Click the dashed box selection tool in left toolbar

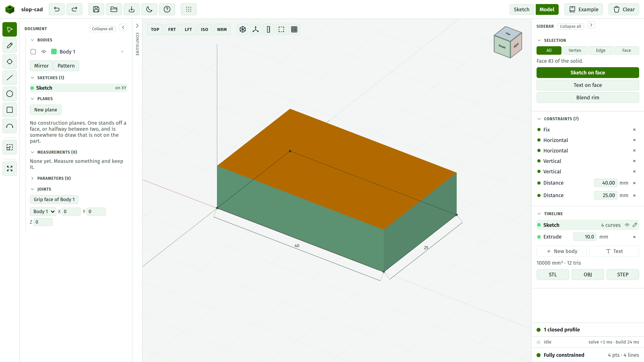[x=10, y=147]
